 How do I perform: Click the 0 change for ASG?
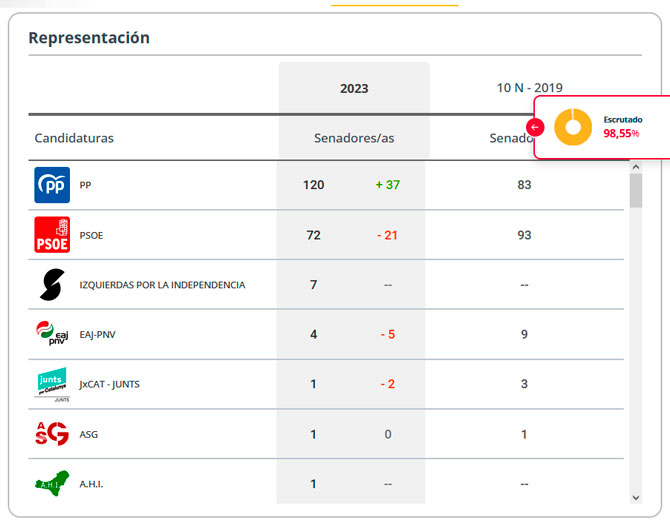click(x=388, y=434)
